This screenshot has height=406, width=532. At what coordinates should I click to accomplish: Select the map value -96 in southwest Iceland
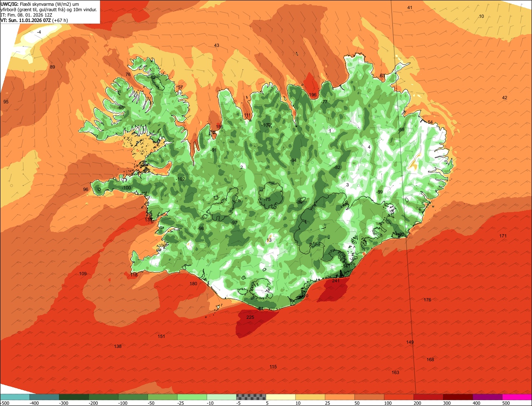click(201, 228)
